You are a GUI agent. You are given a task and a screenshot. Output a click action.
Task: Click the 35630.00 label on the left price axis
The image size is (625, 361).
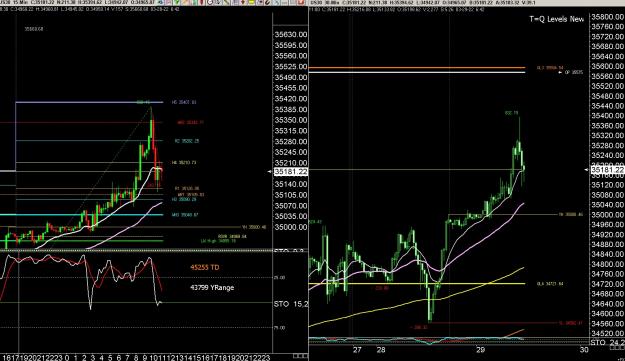pyautogui.click(x=291, y=35)
